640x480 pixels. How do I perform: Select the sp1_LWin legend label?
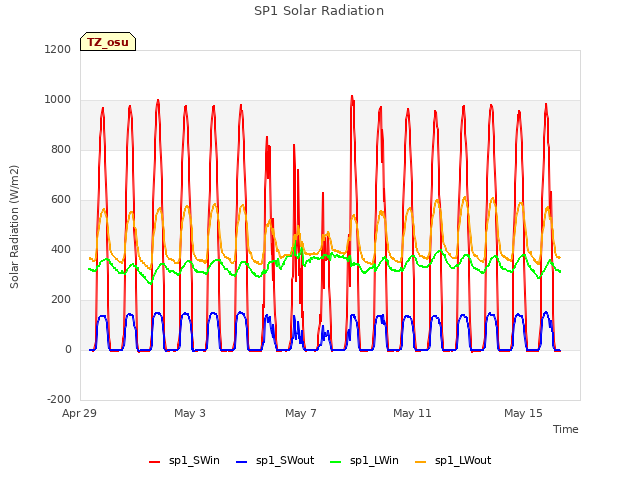point(374,460)
